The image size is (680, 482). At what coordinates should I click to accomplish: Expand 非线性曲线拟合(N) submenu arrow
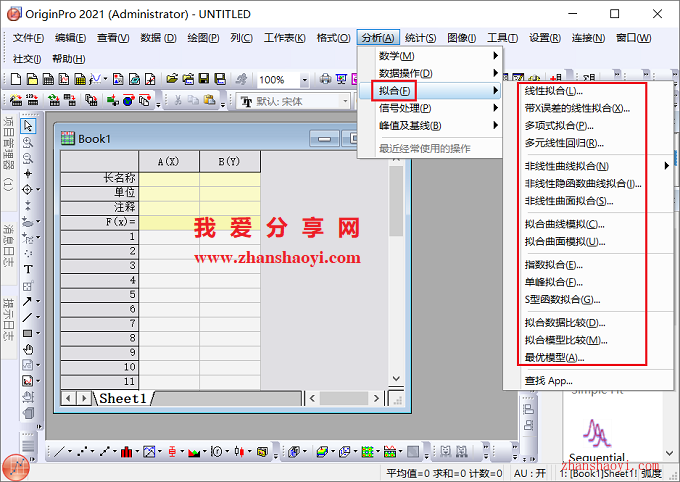[667, 166]
